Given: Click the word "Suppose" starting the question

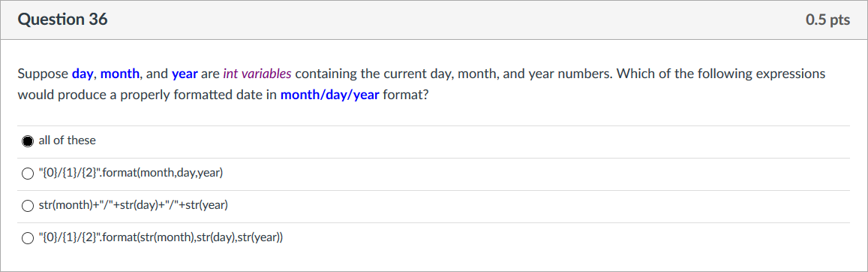Looking at the screenshot, I should click(44, 74).
